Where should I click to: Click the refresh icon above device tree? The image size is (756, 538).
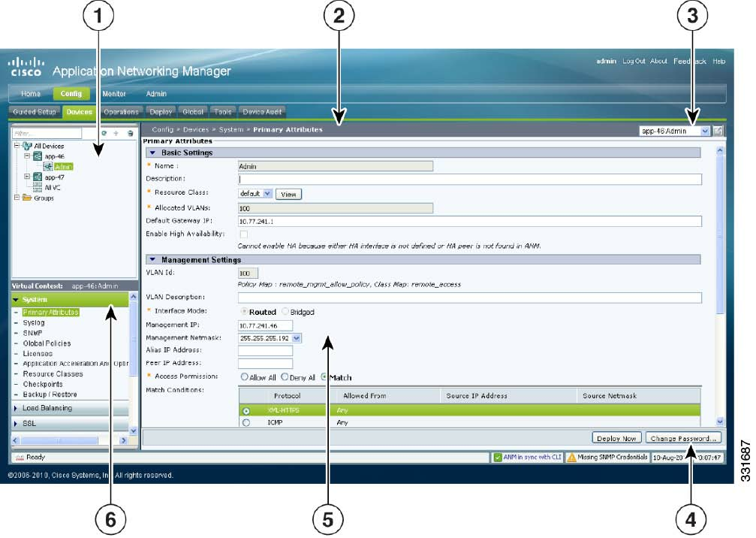(x=104, y=133)
